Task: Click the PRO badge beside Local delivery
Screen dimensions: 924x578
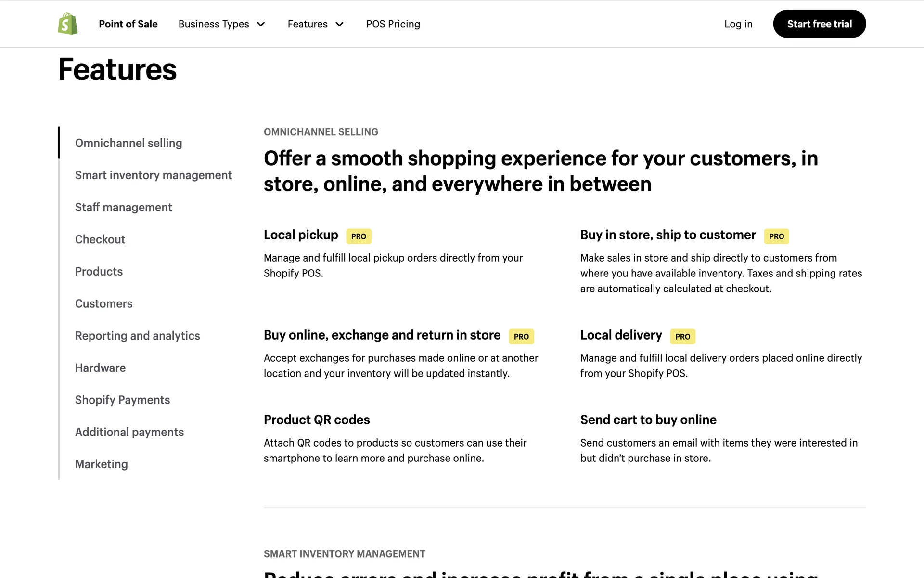Action: [x=682, y=337]
